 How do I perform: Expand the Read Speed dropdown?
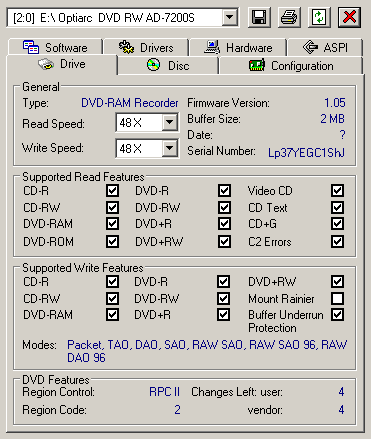pos(170,122)
